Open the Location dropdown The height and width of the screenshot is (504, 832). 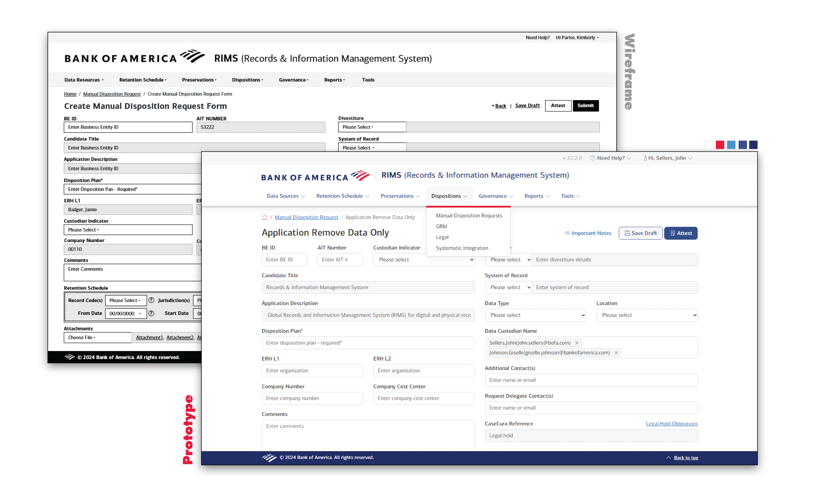coord(647,315)
